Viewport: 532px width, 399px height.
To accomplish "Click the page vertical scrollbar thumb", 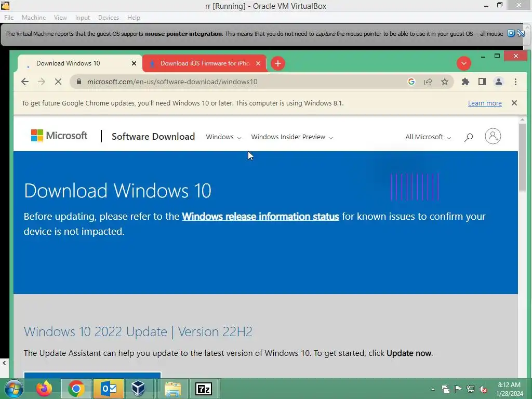I will [x=522, y=157].
